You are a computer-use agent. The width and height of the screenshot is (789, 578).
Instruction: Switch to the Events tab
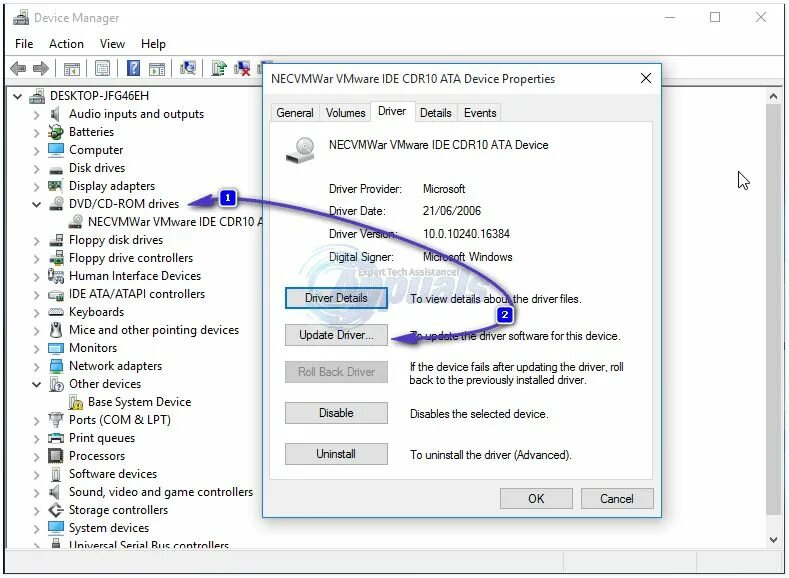[x=480, y=113]
